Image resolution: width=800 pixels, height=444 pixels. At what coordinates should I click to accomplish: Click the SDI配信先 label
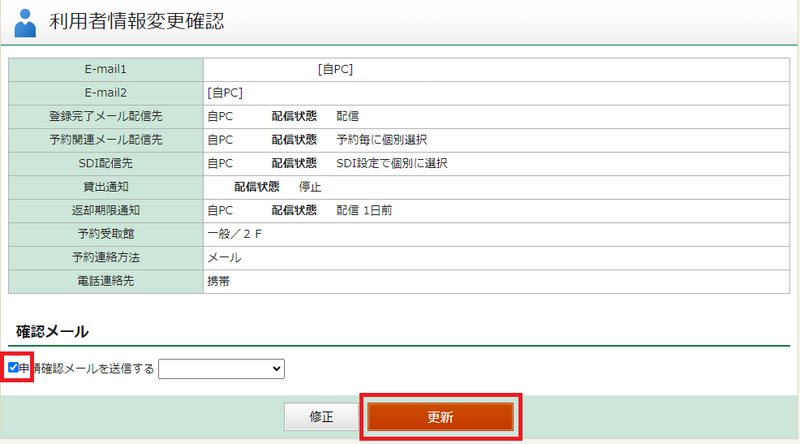[x=106, y=163]
